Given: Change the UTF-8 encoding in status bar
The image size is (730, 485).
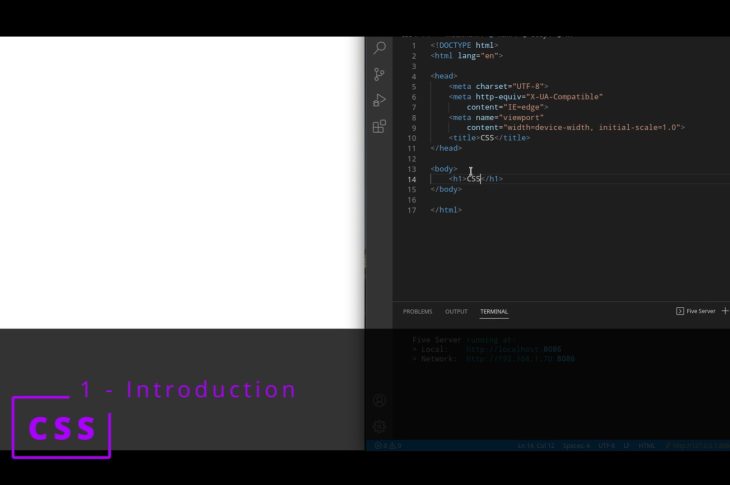Looking at the screenshot, I should [x=606, y=444].
